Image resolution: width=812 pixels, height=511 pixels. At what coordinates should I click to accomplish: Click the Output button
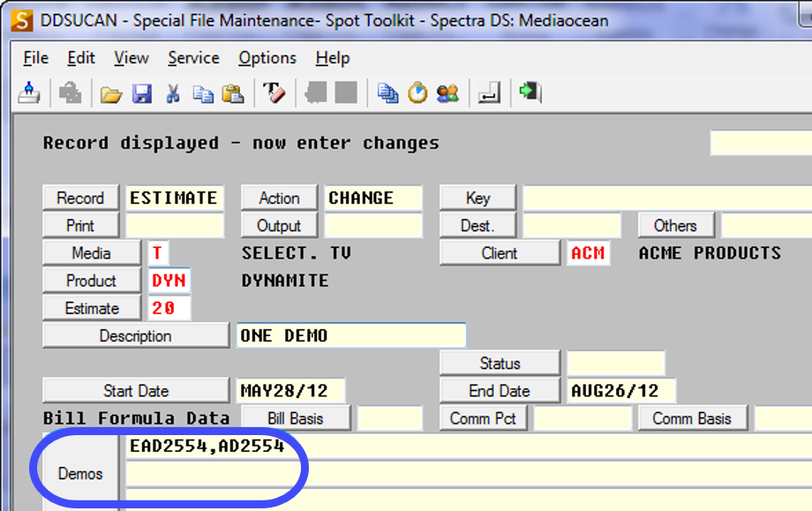pos(279,225)
